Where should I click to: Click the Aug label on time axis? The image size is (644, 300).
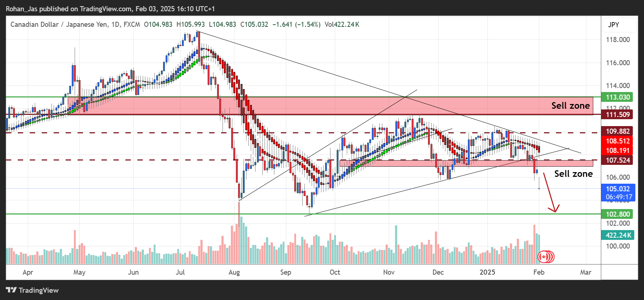click(x=234, y=272)
